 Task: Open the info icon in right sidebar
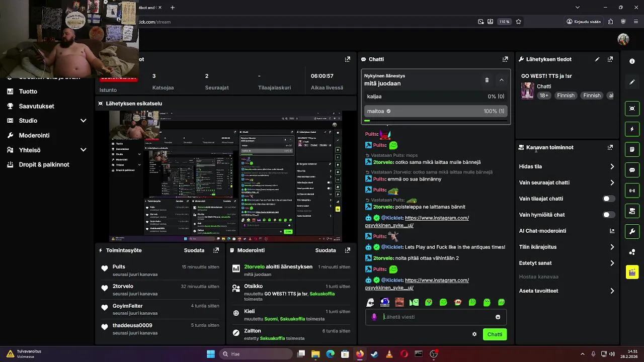click(x=632, y=61)
